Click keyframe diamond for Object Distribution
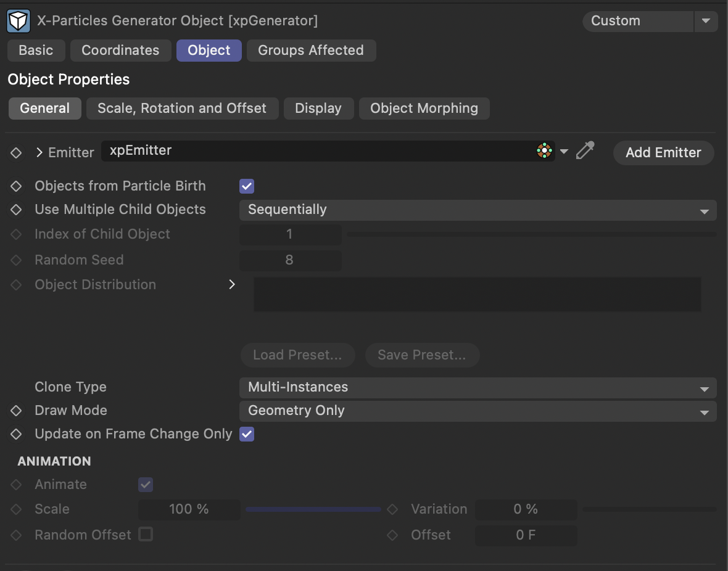Image resolution: width=728 pixels, height=571 pixels. [16, 284]
